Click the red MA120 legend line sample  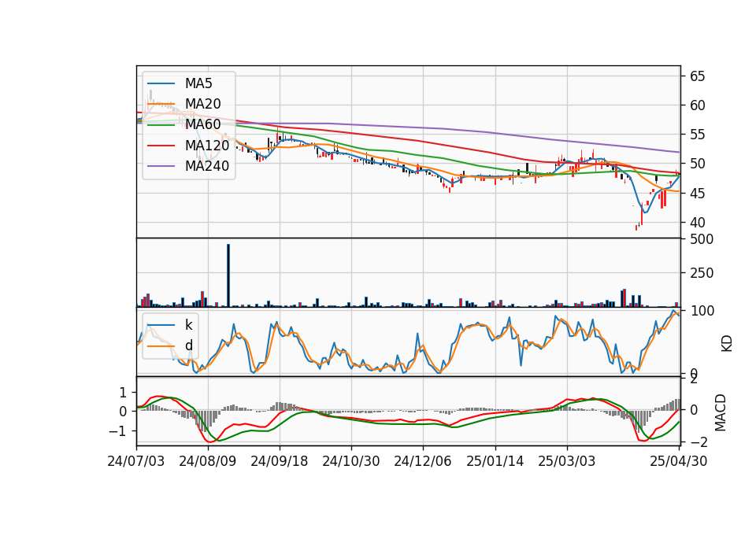pos(161,146)
